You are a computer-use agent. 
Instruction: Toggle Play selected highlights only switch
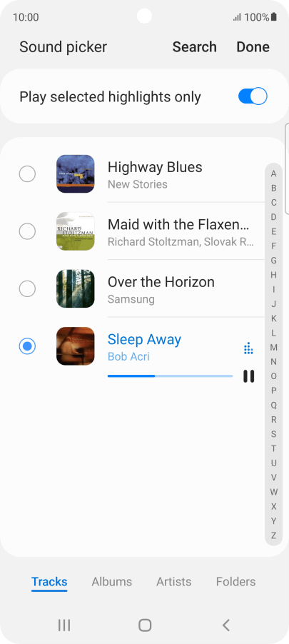tap(253, 96)
